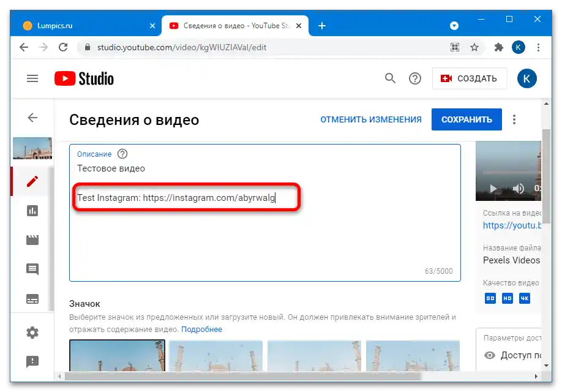Click the scroll left arrow at bottom
The image size is (562, 392).
coord(59,376)
